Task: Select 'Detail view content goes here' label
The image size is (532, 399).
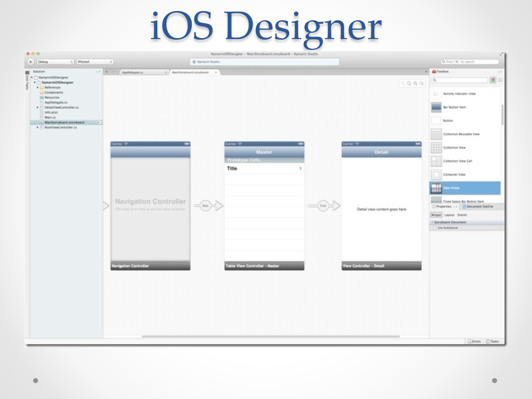Action: click(x=381, y=209)
